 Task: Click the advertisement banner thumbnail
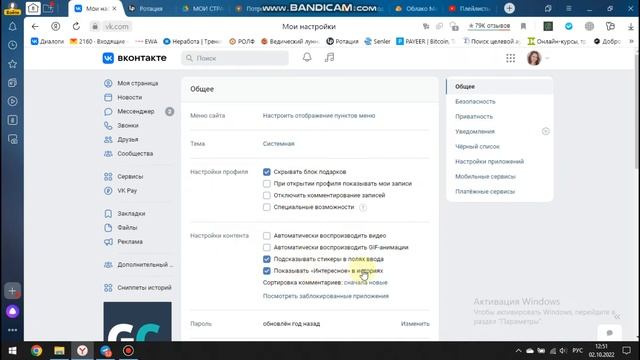click(x=138, y=322)
